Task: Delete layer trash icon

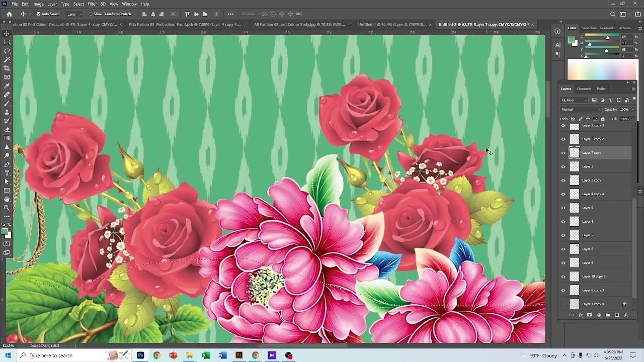Action: (626, 315)
